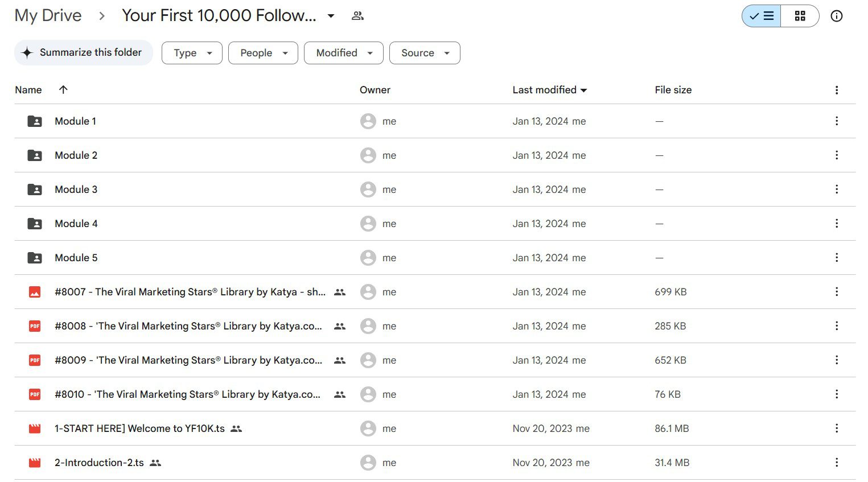This screenshot has height=482, width=868.
Task: Open the Source filter dropdown
Action: tap(425, 53)
